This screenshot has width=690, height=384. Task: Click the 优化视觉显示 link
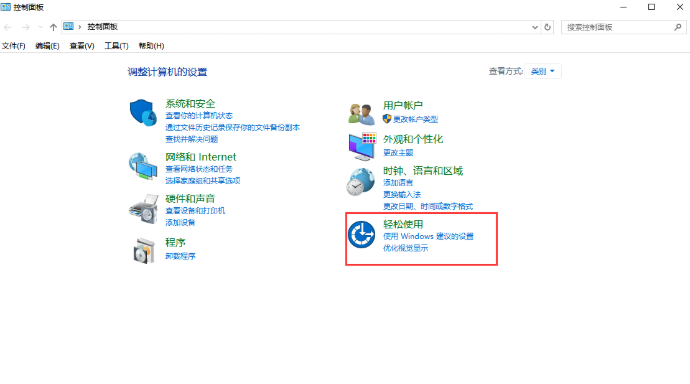coord(405,248)
